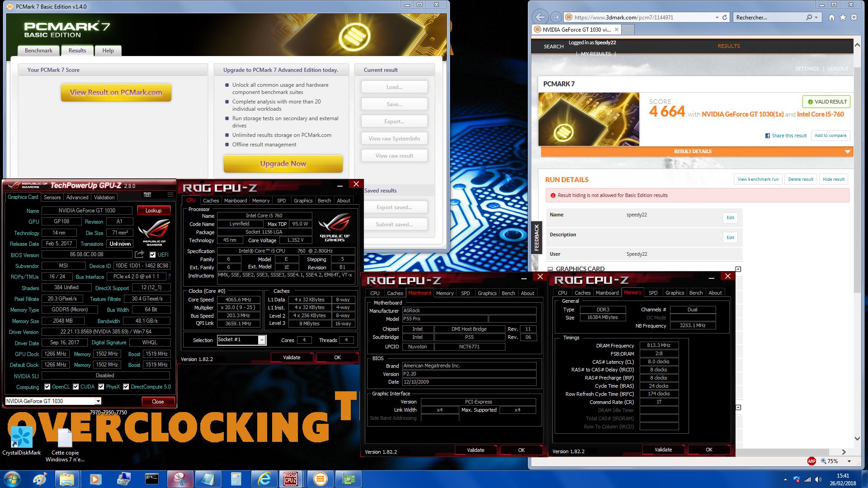
Task: Click Add to compare on 3dmark
Action: click(x=830, y=136)
